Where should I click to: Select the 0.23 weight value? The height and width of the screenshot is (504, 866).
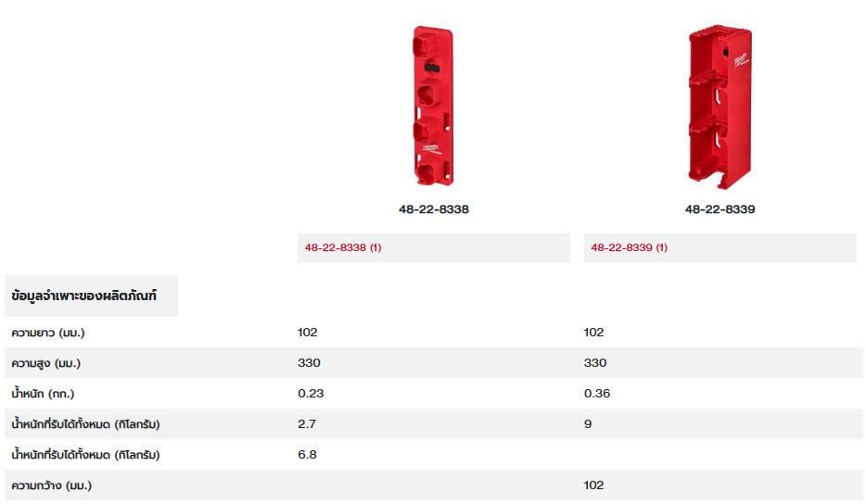(x=311, y=394)
